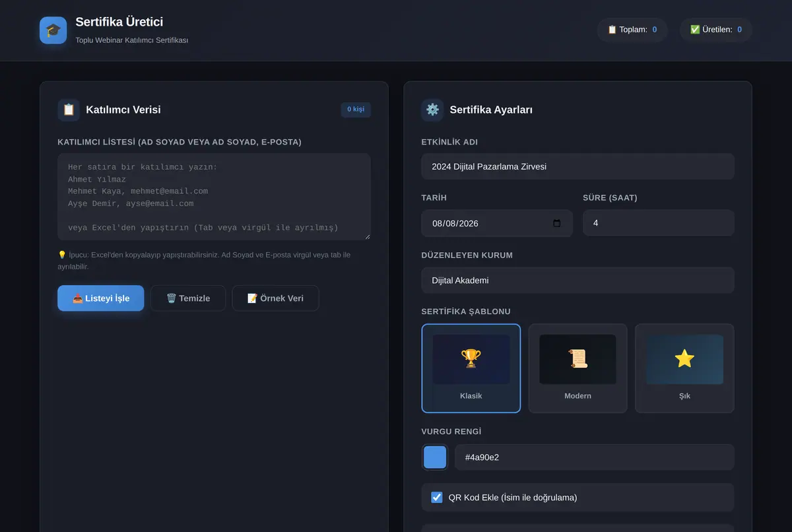Click the gear icon beside Sertifika Ayarları
The image size is (792, 532).
432,110
